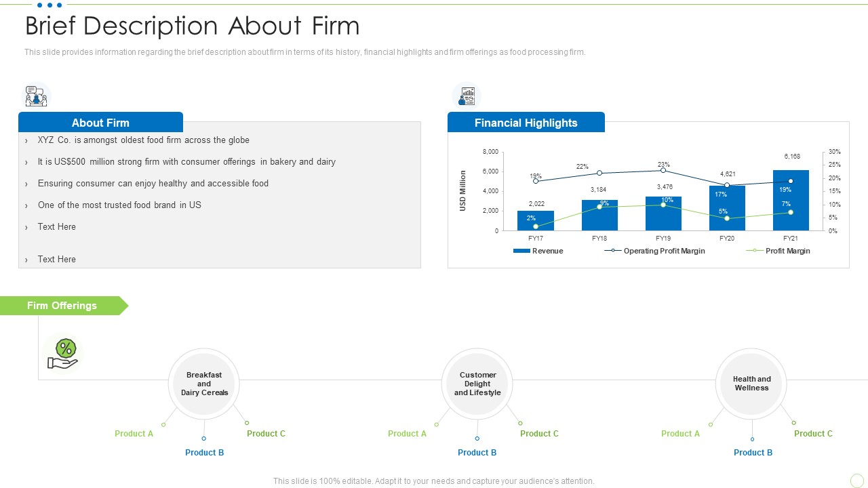Click the financial report icon above Financial Highlights
Screen dimensions: 868x488
(x=467, y=96)
